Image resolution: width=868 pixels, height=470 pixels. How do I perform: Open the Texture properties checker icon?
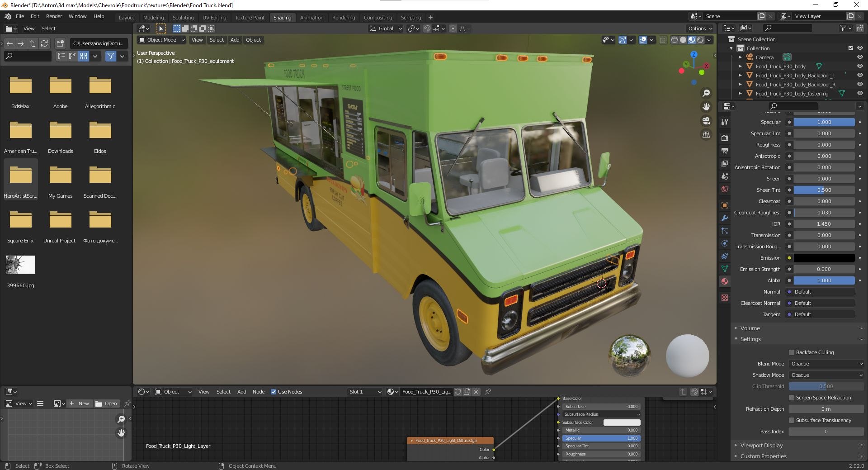725,298
